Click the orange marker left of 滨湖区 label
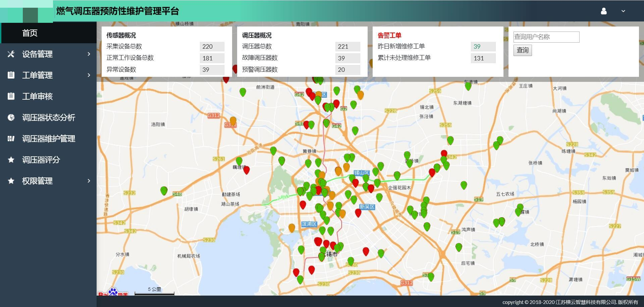This screenshot has height=307, width=644. click(292, 228)
